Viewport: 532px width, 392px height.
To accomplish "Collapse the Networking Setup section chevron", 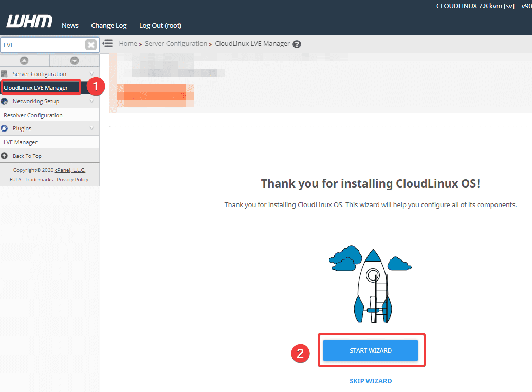I will pyautogui.click(x=91, y=101).
